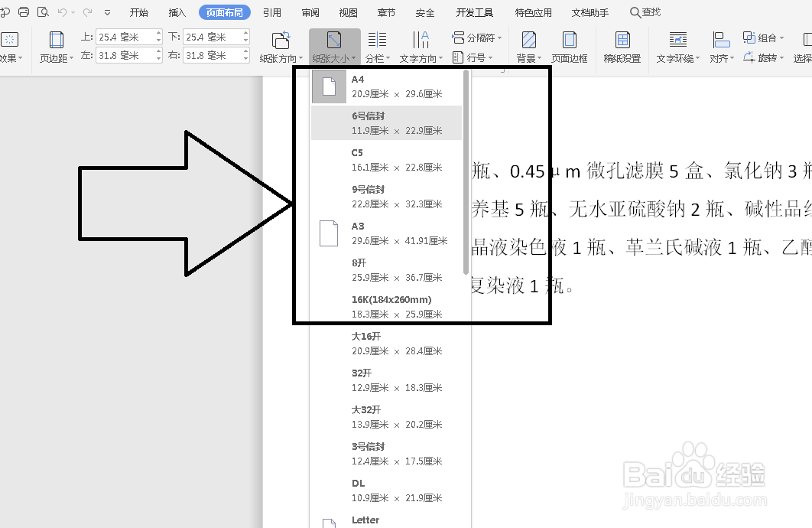Expand the 旋转 rotate dropdown

click(x=768, y=57)
